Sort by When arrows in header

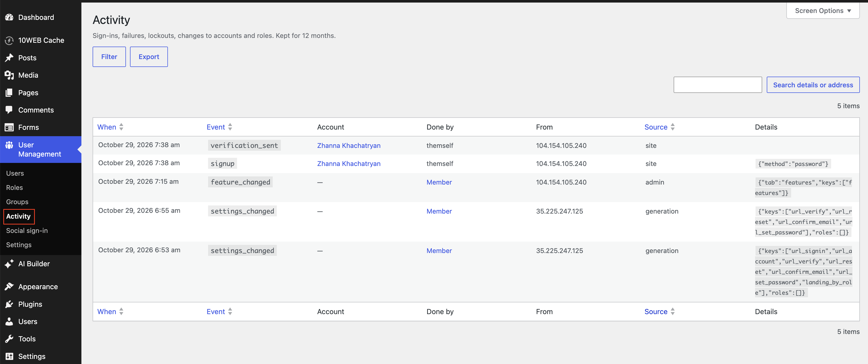tap(121, 127)
